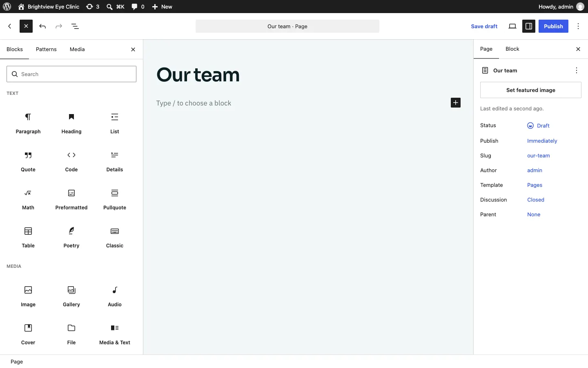The image size is (588, 368).
Task: Open the New content menu in admin bar
Action: coord(163,7)
